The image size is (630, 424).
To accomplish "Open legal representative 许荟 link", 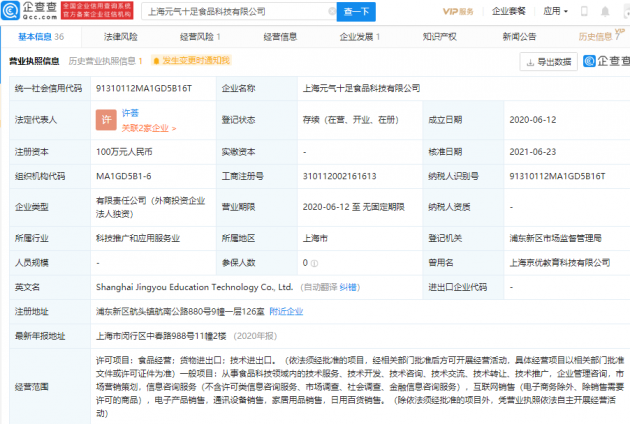I will [130, 113].
